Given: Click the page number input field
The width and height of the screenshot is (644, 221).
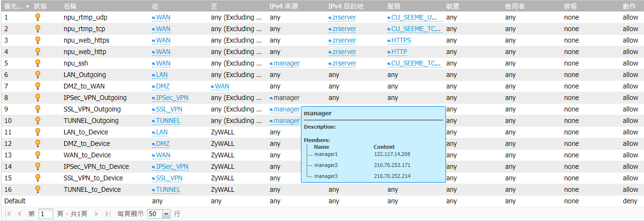Looking at the screenshot, I should tap(46, 214).
